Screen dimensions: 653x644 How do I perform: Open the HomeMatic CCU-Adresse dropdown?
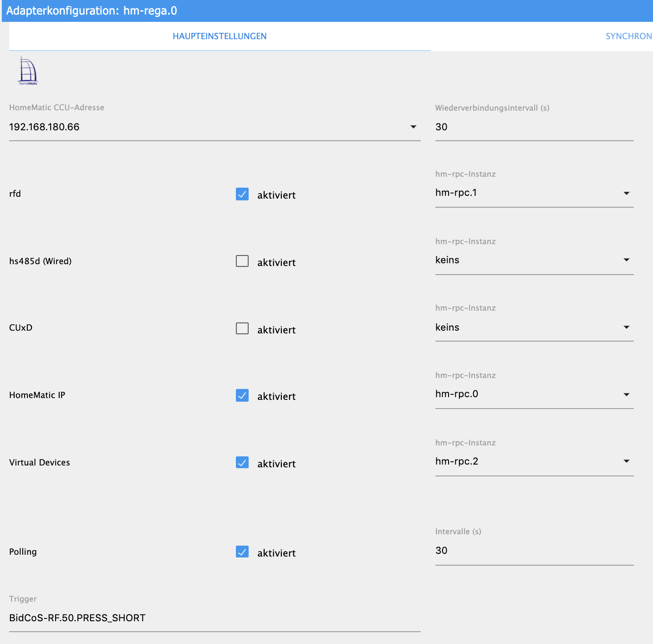[x=214, y=127]
